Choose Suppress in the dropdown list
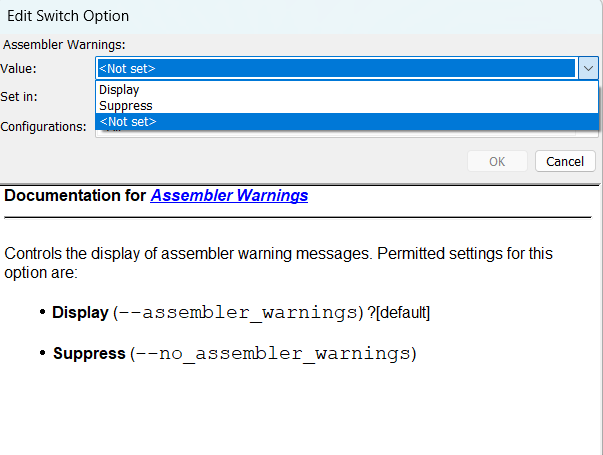Image resolution: width=603 pixels, height=455 pixels. coord(126,105)
